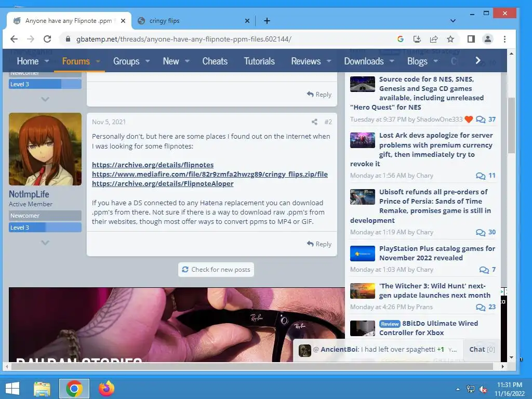Open Windows Start menu
Viewport: 532px width, 399px height.
tap(12, 389)
